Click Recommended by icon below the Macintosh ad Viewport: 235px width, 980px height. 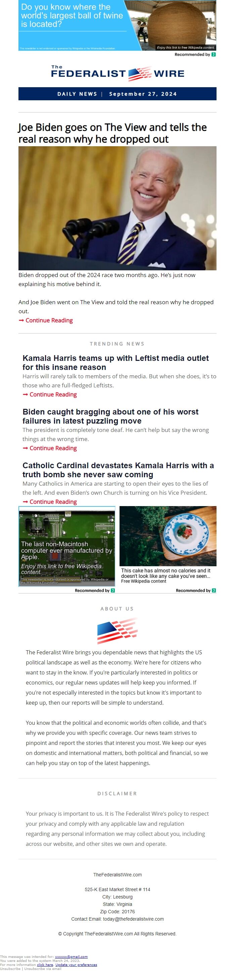coord(113,590)
